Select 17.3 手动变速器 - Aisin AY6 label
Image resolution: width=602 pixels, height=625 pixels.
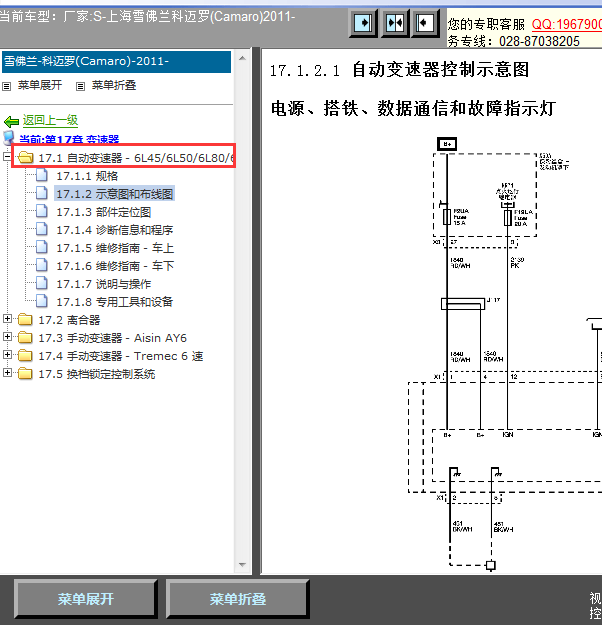point(112,338)
